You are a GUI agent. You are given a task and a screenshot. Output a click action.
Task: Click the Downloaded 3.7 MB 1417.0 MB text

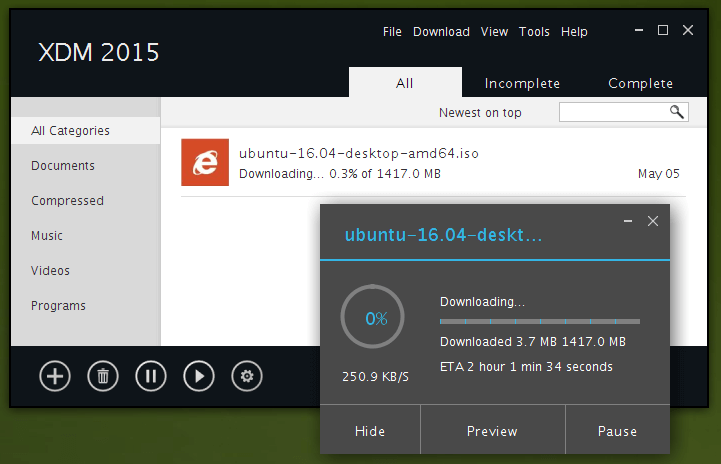pos(533,342)
